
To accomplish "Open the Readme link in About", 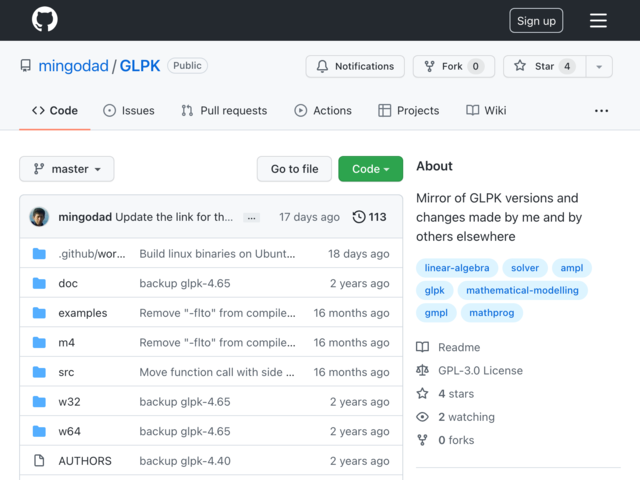I will (x=459, y=347).
